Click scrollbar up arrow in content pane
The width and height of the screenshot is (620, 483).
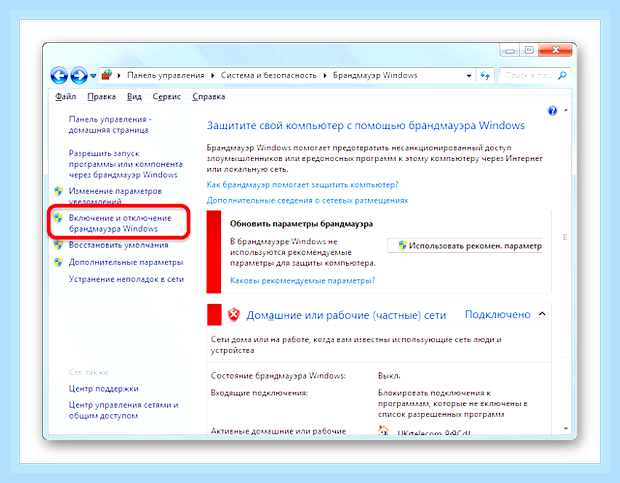[565, 111]
